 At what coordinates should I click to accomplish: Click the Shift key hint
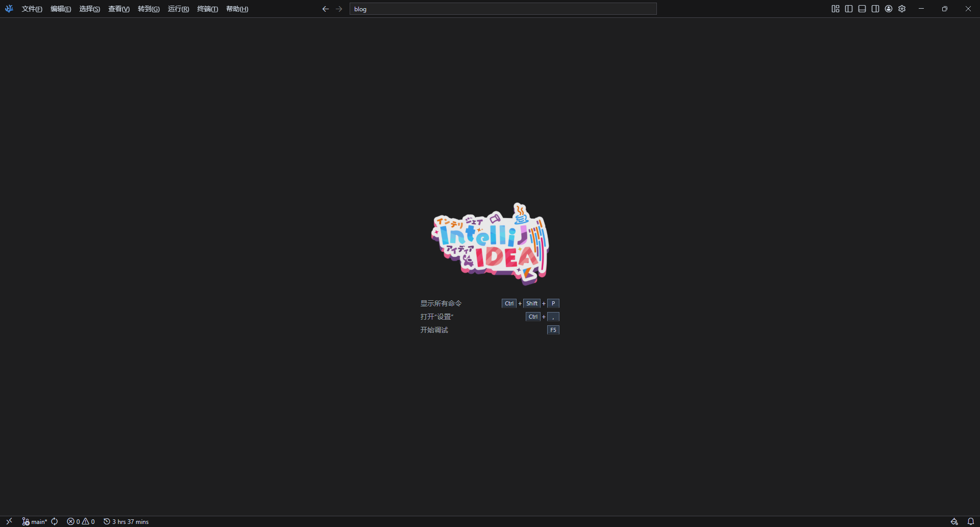[x=532, y=303]
